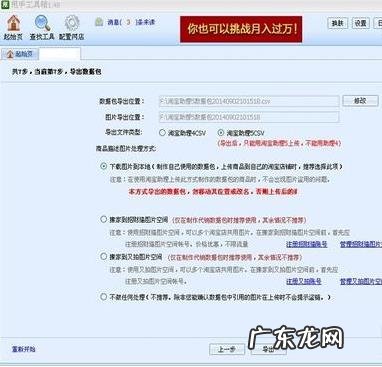Open the unread messages count link
Image resolution: width=382 pixels, height=367 pixels.
[x=131, y=22]
